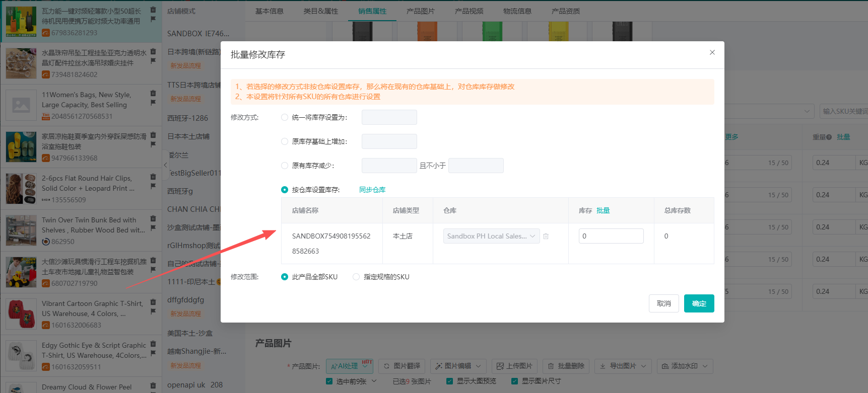Collapse the store list panel arrow
Screen dimensions: 868x393
165,165
